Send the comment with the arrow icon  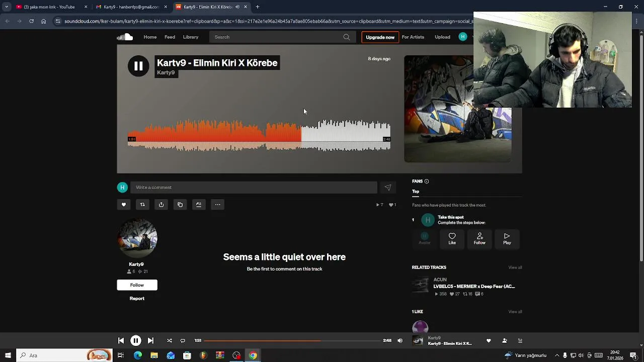(x=387, y=188)
